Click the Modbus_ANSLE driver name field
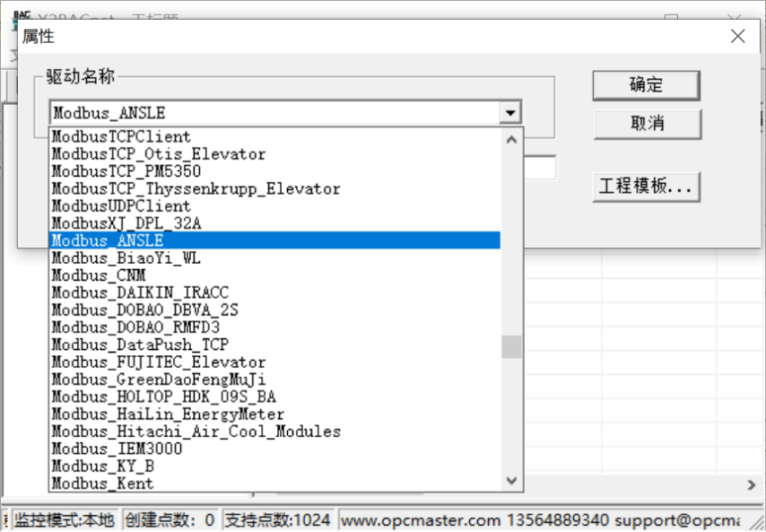 pos(274,113)
